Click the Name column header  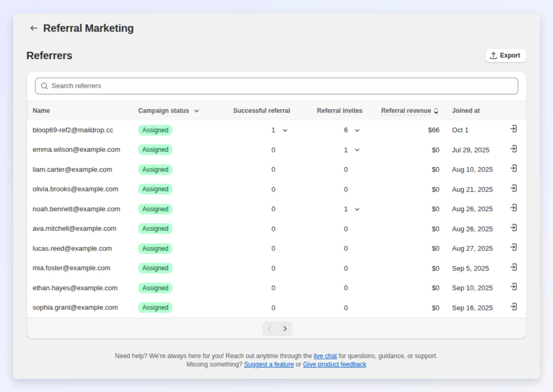click(x=41, y=111)
